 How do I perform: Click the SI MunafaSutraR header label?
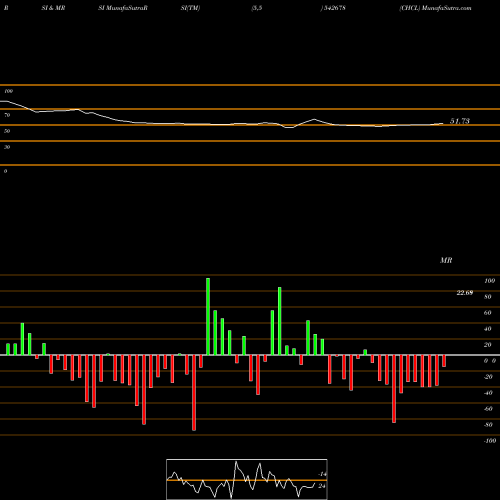(x=123, y=8)
